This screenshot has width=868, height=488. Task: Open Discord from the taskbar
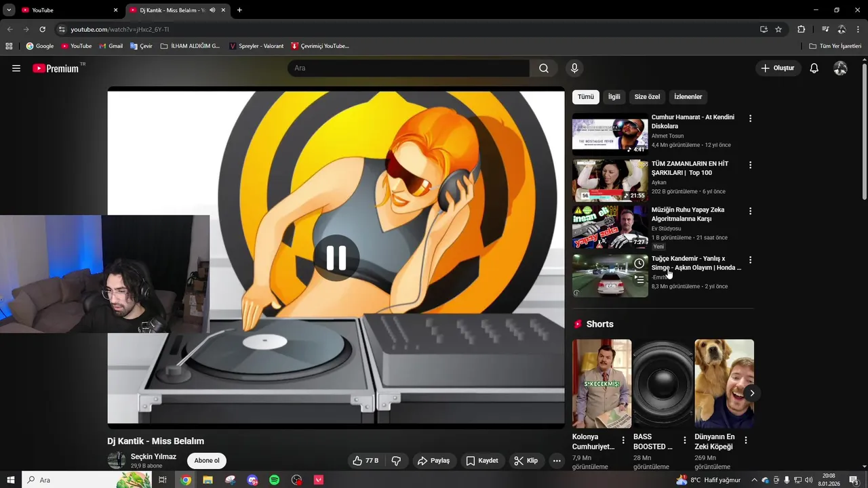coord(252,480)
